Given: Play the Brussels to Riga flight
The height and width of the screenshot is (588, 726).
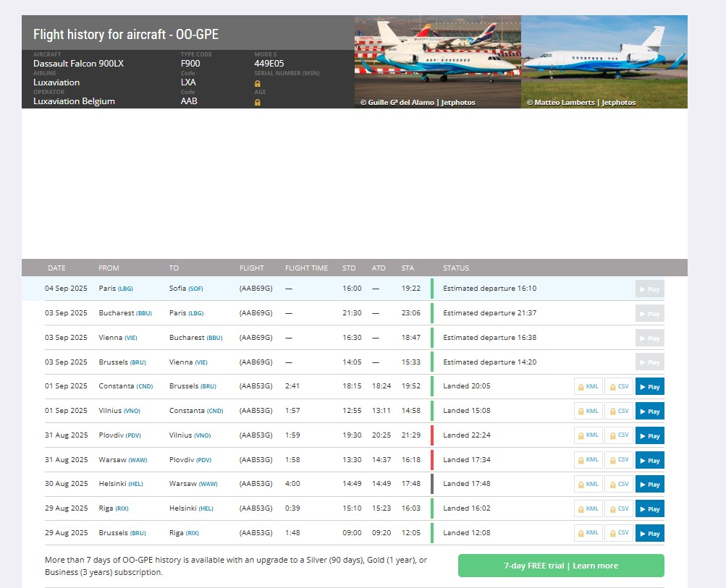Looking at the screenshot, I should [x=649, y=533].
